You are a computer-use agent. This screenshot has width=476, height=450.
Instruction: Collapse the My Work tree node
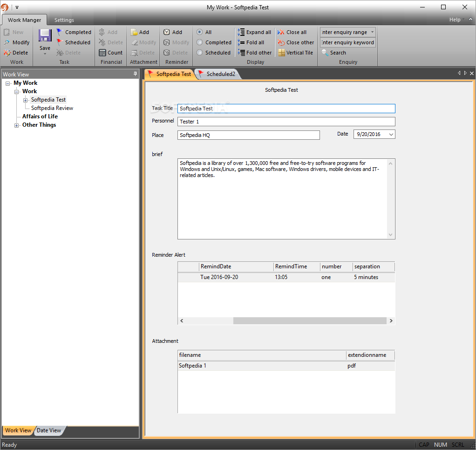tap(8, 83)
